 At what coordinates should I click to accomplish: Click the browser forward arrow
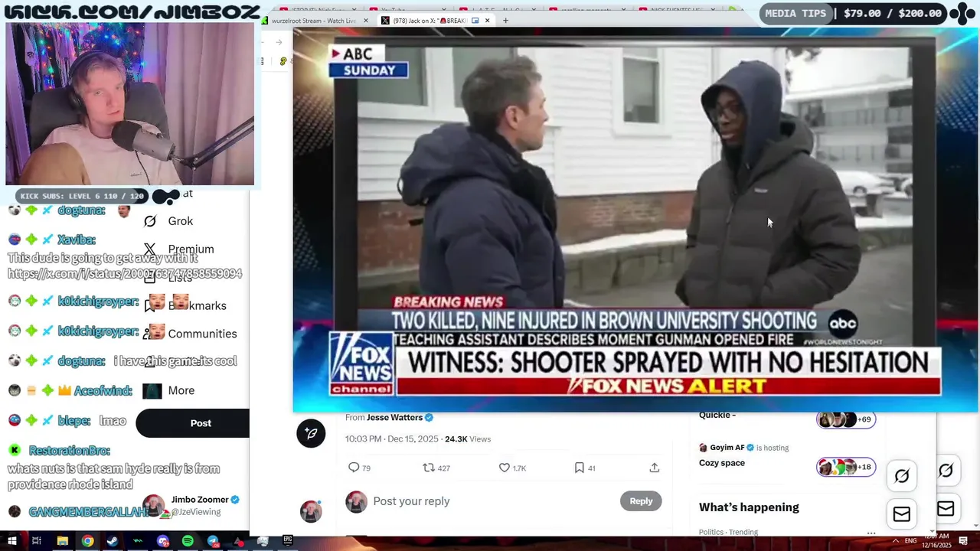point(279,42)
